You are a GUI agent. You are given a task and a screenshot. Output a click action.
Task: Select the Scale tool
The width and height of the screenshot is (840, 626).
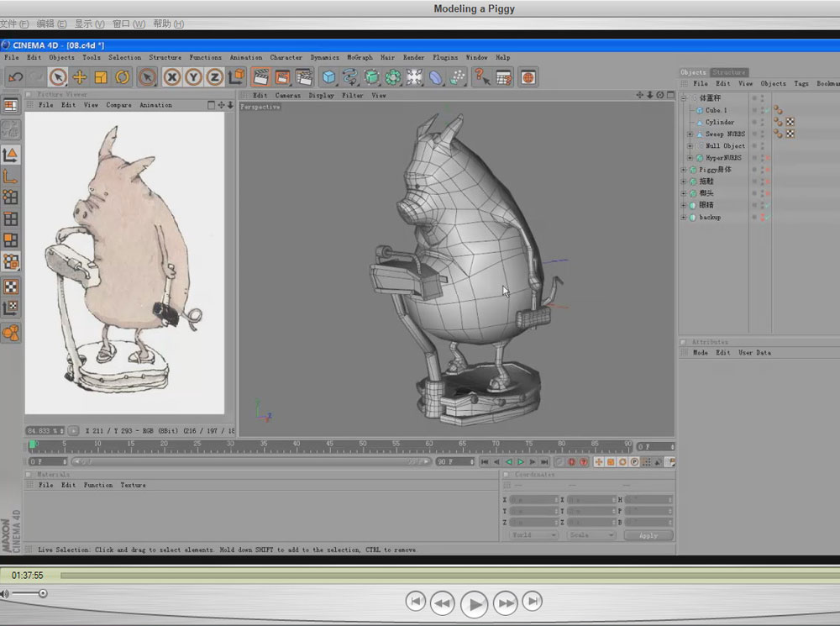pos(102,77)
